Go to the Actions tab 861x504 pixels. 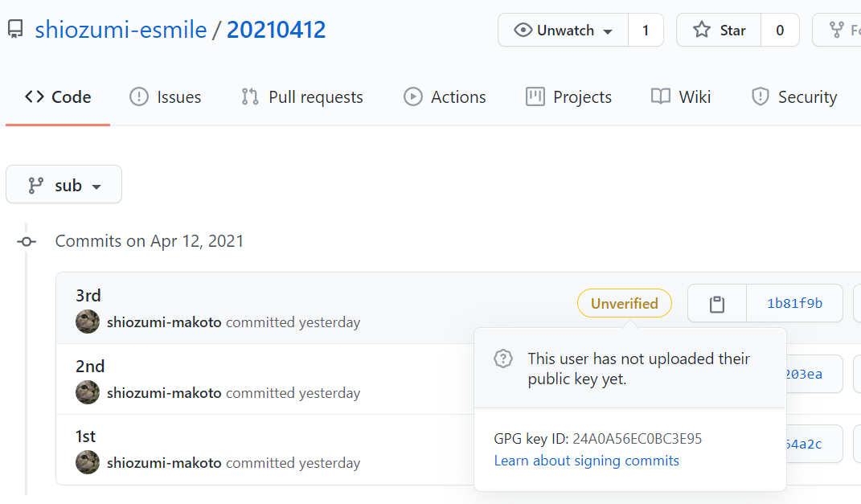[445, 97]
